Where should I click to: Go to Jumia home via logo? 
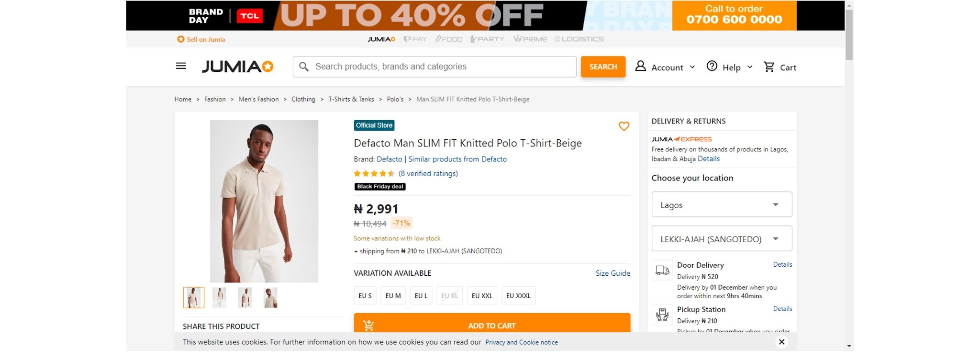(237, 67)
